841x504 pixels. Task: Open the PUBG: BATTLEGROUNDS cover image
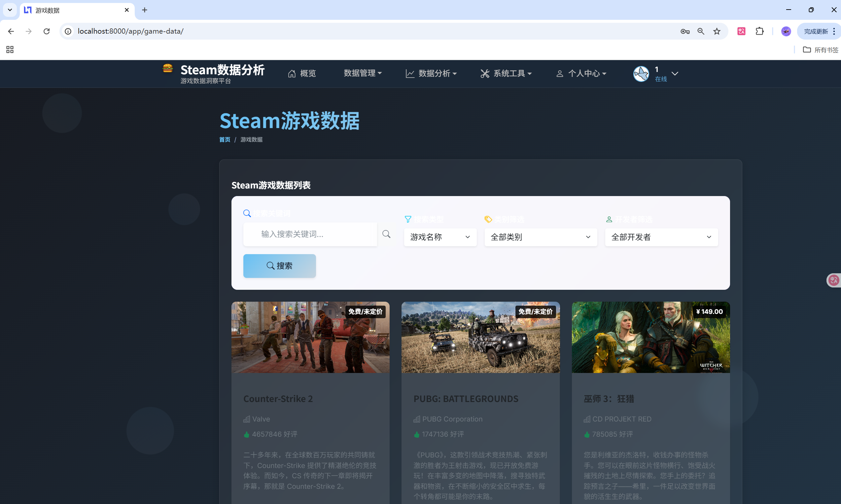click(480, 337)
